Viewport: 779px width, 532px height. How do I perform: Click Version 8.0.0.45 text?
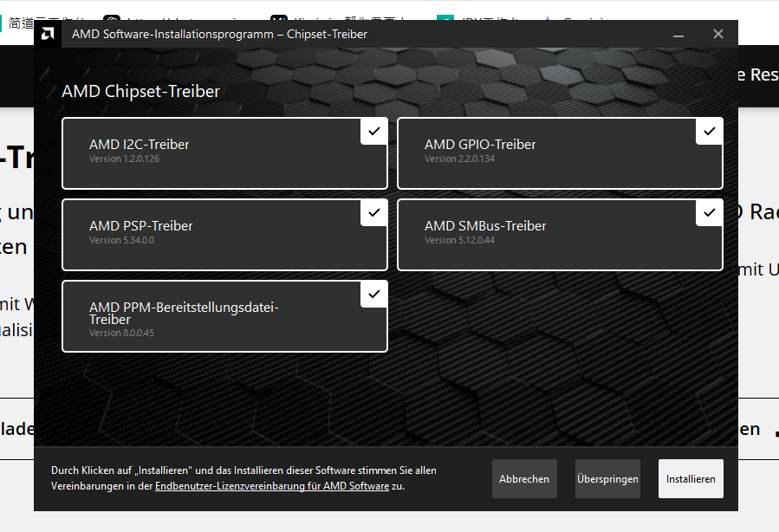[x=121, y=334]
